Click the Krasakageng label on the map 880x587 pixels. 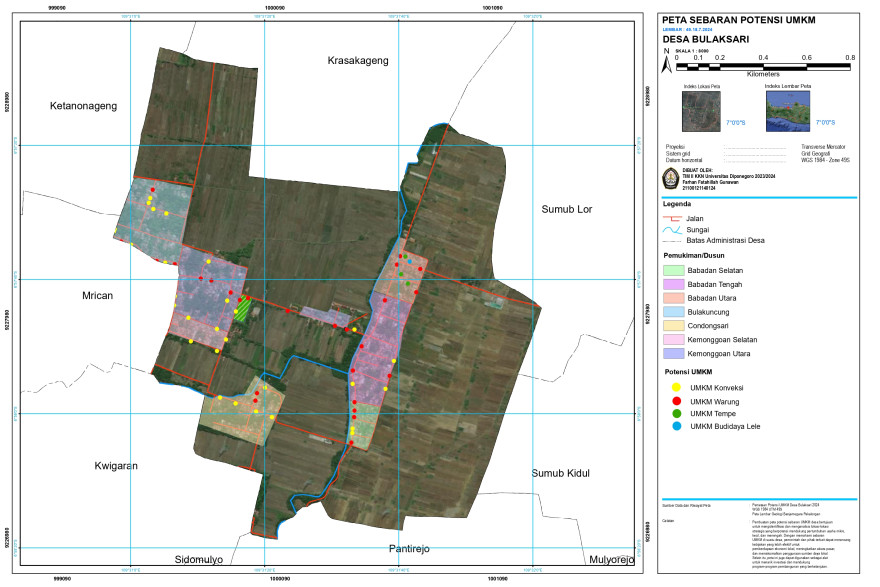click(x=358, y=61)
